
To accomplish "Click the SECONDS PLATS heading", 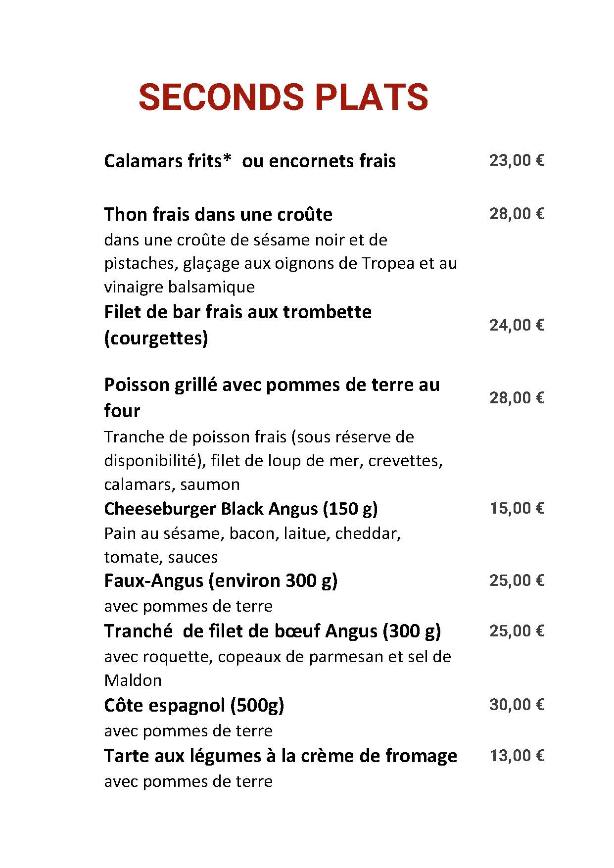I will click(283, 97).
